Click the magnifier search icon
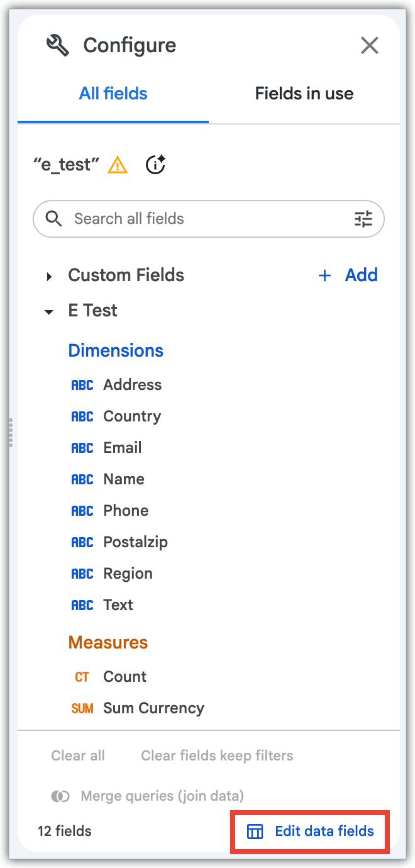The height and width of the screenshot is (868, 415). coord(54,218)
